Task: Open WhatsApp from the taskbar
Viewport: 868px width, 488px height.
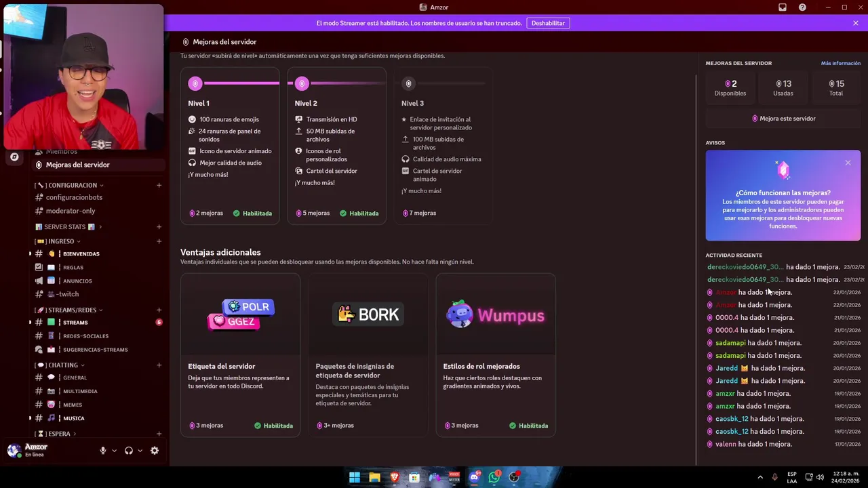Action: [x=494, y=477]
